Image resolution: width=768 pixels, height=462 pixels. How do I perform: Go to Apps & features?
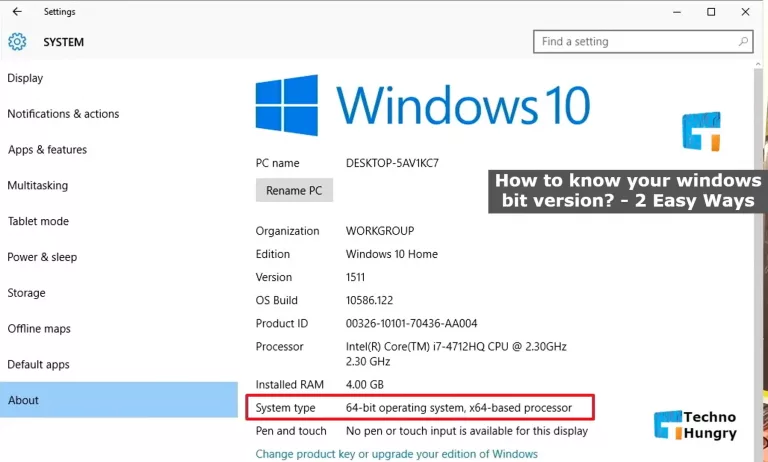click(x=48, y=150)
